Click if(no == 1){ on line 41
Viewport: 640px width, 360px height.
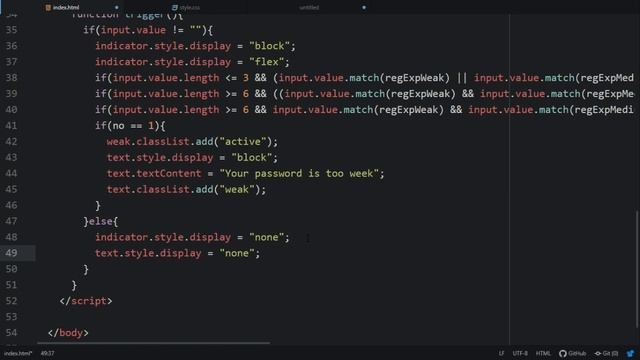[130, 126]
